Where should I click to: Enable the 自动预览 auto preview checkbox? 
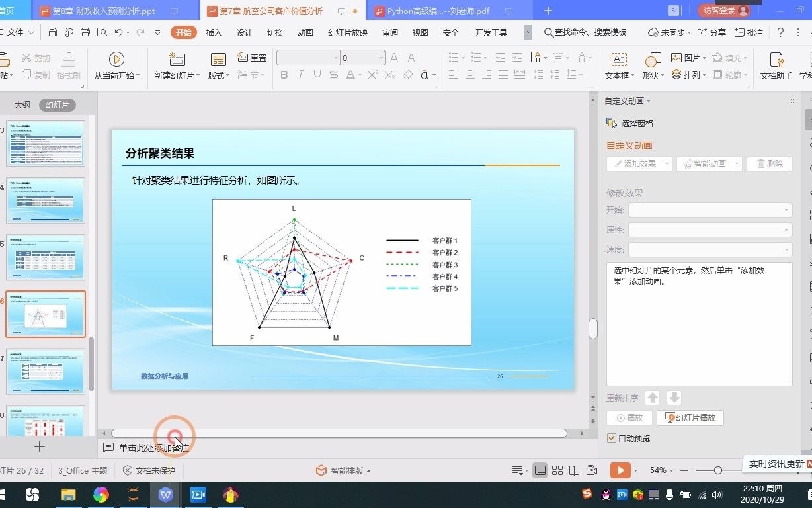click(611, 437)
